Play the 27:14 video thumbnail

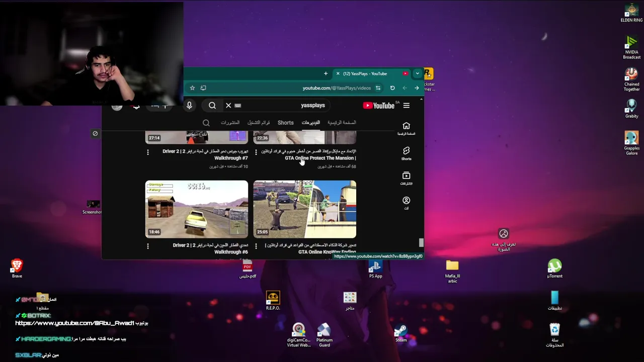point(197,137)
